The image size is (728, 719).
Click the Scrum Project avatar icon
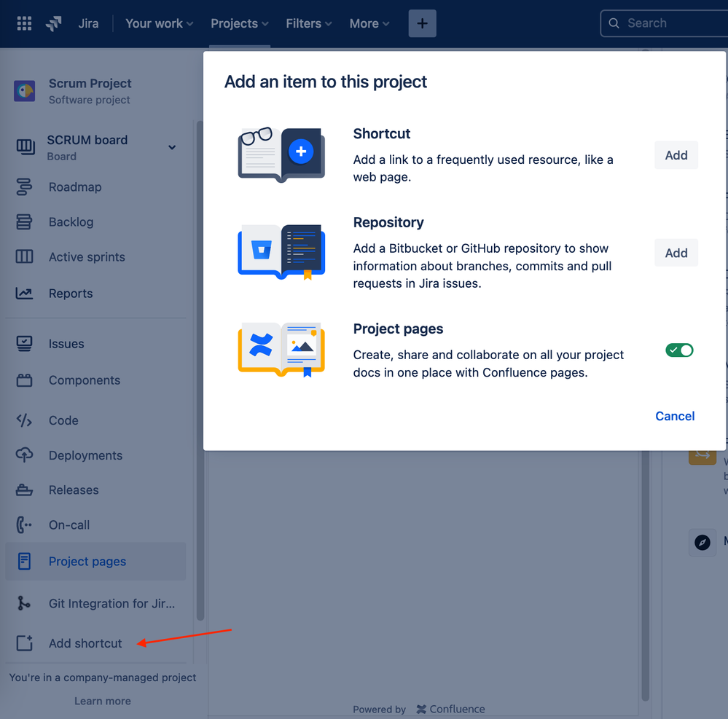tap(25, 91)
